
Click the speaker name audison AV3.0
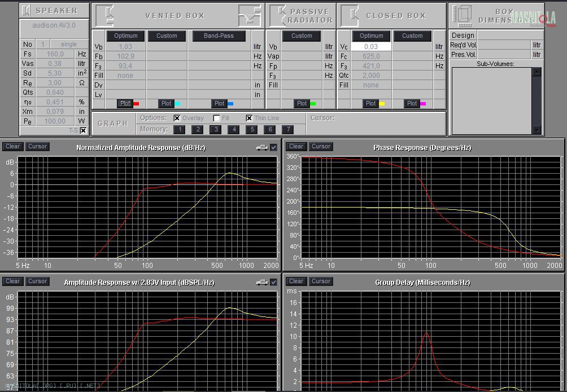coord(54,25)
